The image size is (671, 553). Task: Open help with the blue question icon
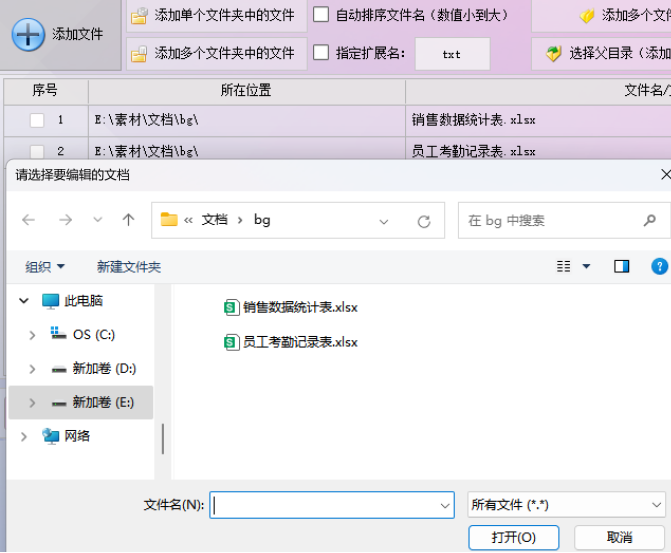click(x=659, y=267)
